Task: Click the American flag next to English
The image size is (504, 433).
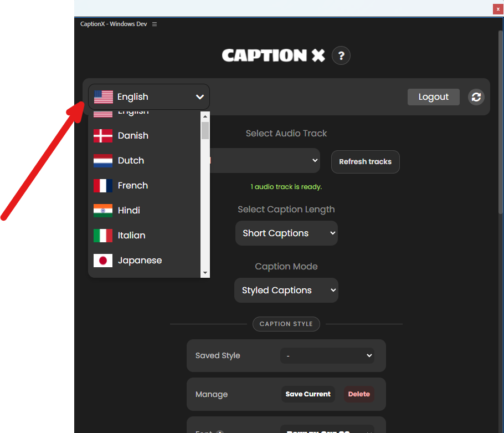Action: click(x=104, y=96)
